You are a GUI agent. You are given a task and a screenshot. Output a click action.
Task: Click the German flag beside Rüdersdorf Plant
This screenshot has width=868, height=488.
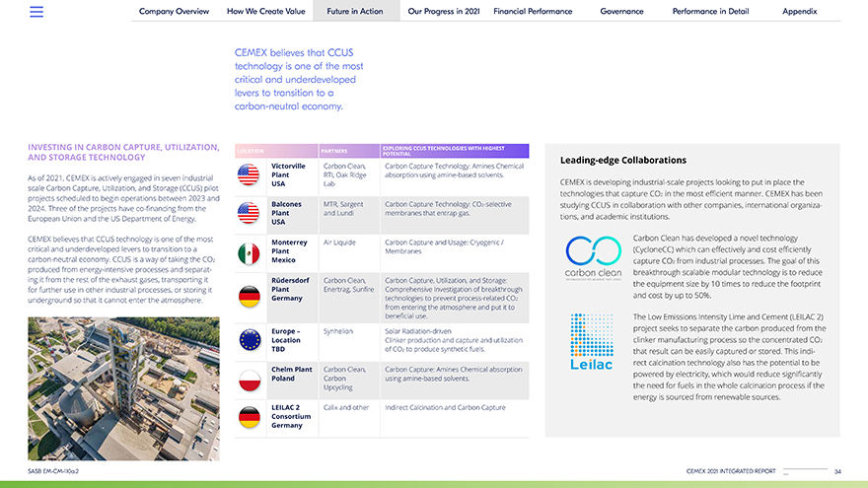click(250, 293)
